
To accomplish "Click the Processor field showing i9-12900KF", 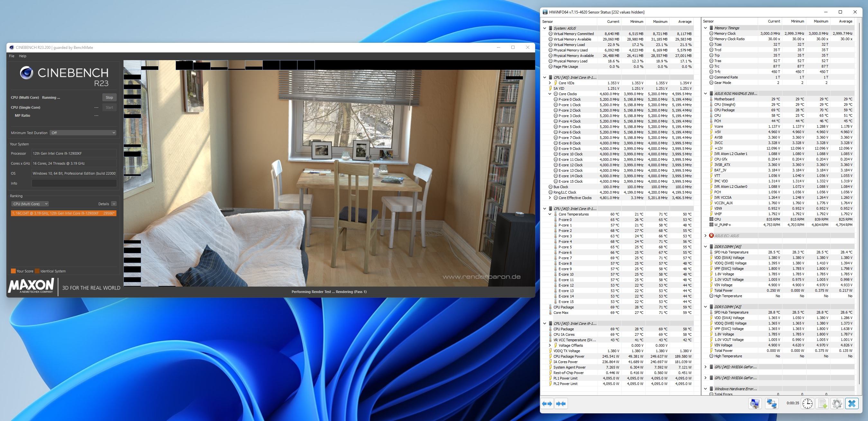I will [x=74, y=153].
